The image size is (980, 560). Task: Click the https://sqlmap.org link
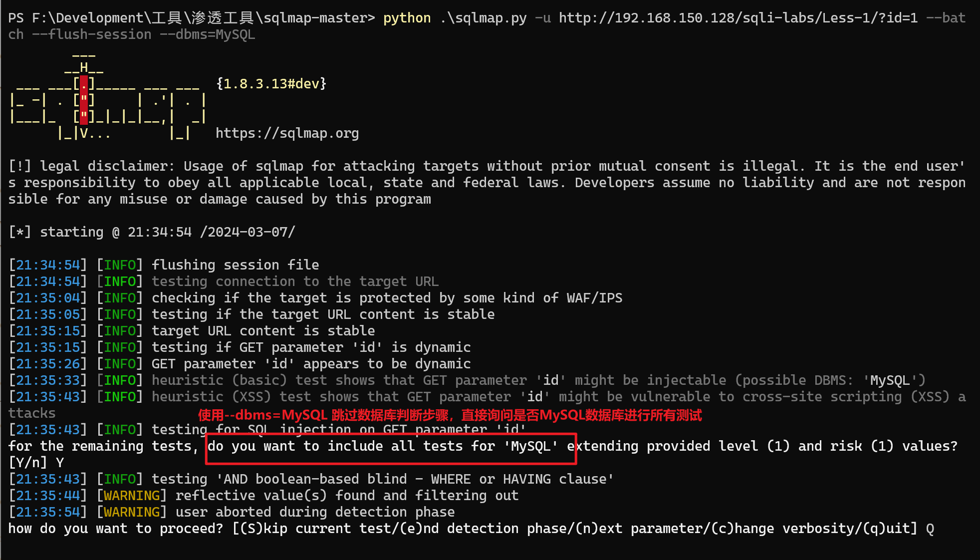tap(287, 133)
